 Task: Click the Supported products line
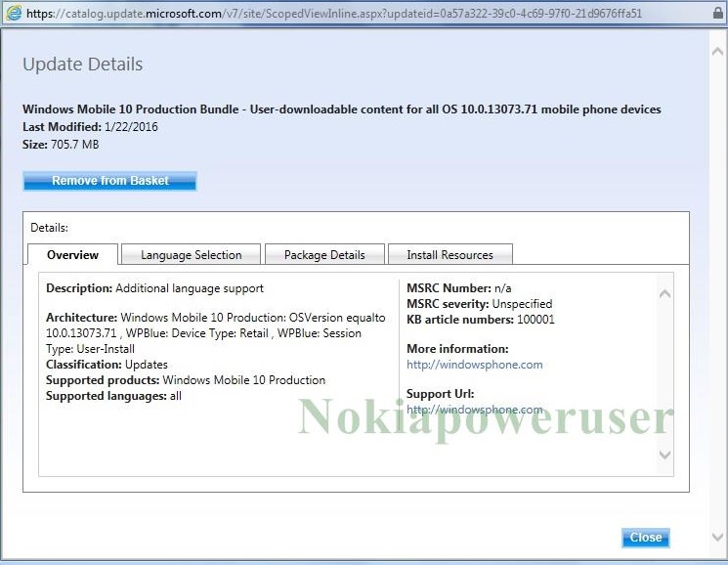coord(186,380)
